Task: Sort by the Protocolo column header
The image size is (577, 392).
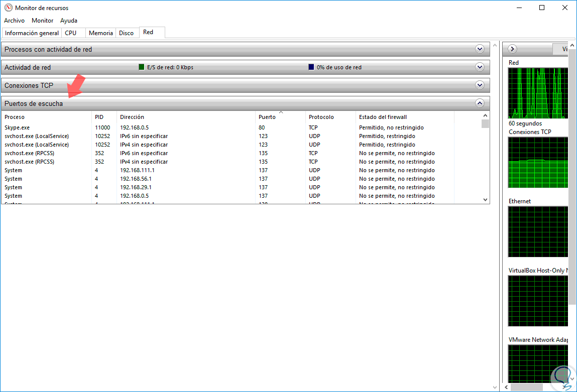Action: (330, 117)
